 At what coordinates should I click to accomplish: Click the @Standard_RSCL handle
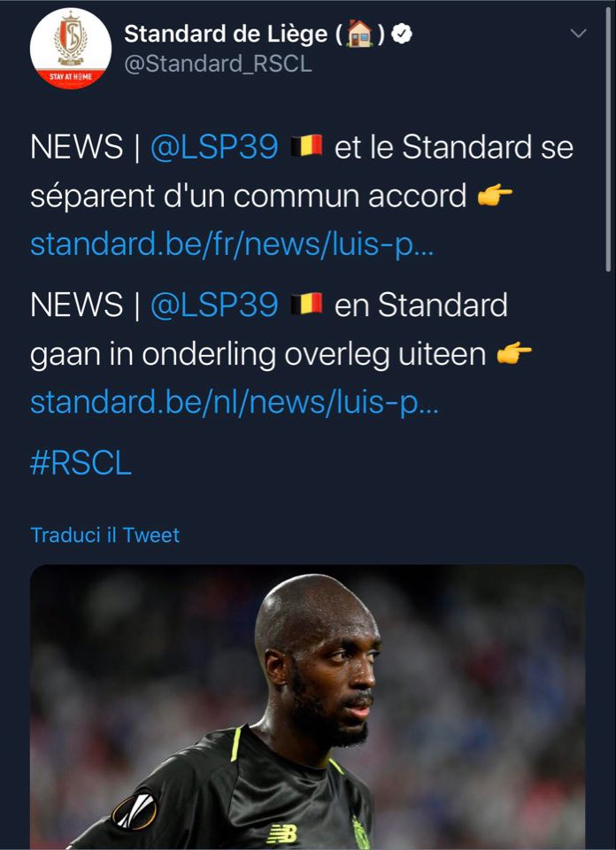click(x=218, y=64)
